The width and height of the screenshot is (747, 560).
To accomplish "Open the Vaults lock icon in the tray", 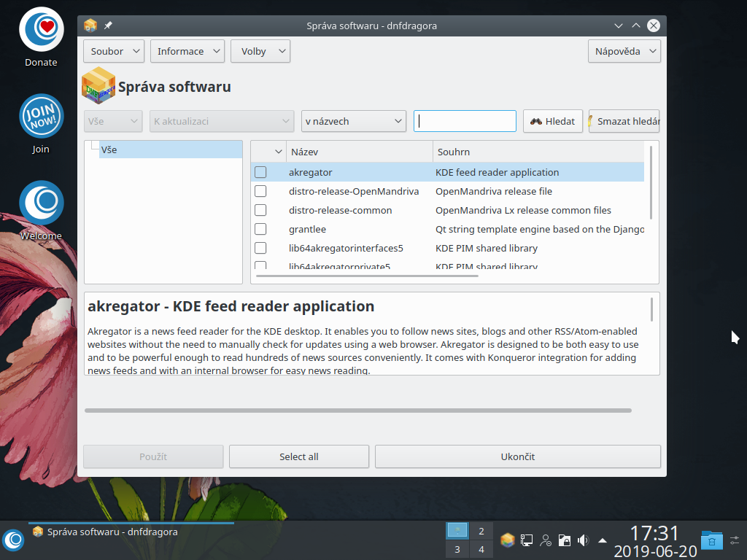I will point(564,540).
